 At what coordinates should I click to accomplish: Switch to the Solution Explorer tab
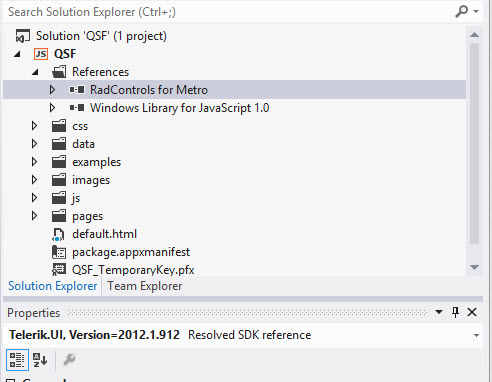tap(53, 286)
